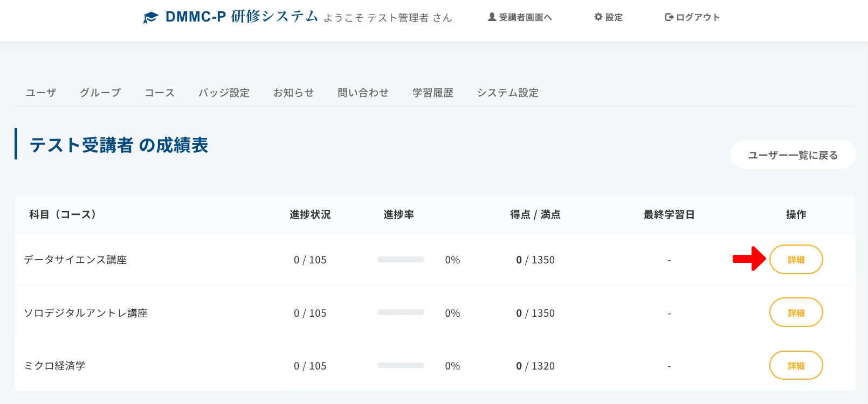
Task: Open 詳細 for ソロデジタルアントレ講座
Action: point(796,312)
